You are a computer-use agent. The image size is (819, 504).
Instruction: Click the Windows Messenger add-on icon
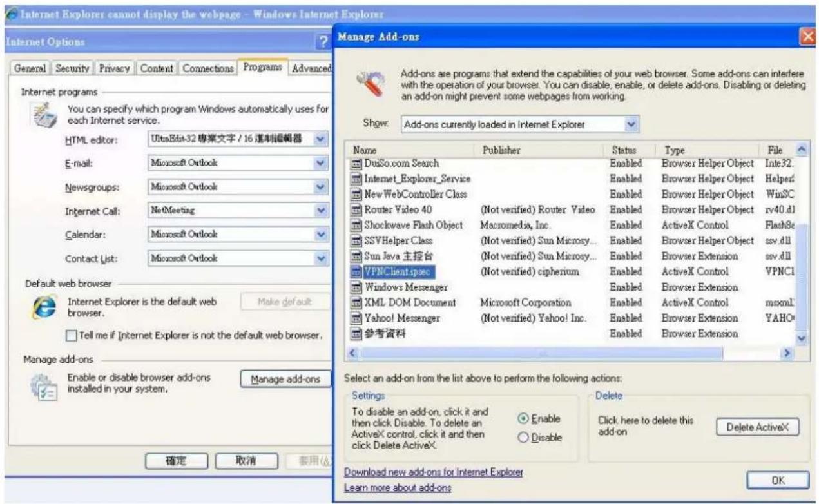point(356,287)
